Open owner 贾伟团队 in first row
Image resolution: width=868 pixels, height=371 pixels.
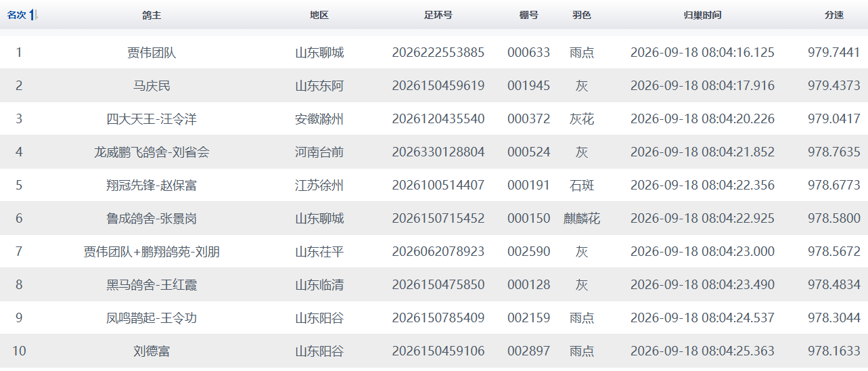click(152, 52)
